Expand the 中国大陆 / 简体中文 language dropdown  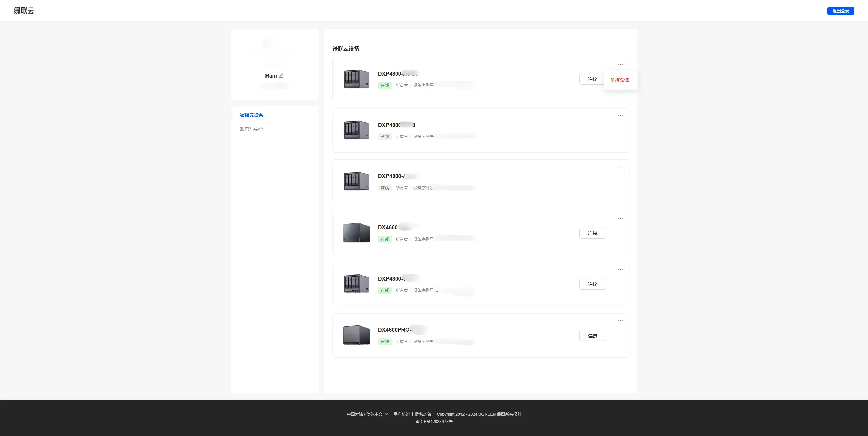point(367,414)
